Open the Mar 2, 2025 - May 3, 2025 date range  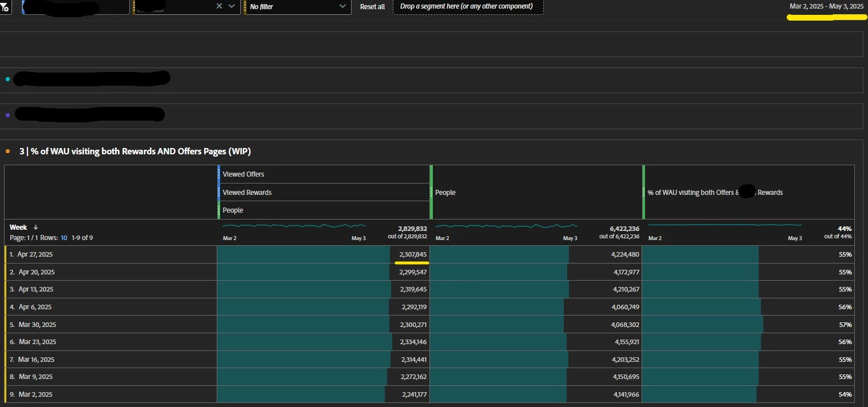826,6
